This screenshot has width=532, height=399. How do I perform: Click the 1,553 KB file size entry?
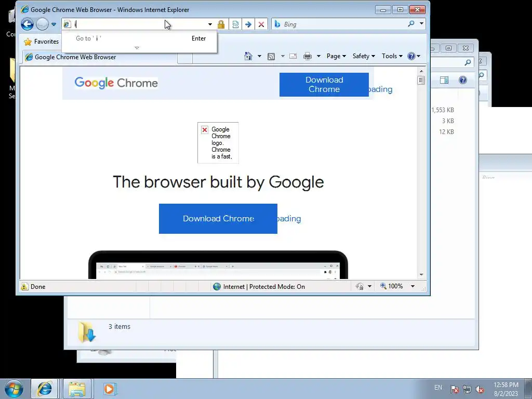coord(443,110)
